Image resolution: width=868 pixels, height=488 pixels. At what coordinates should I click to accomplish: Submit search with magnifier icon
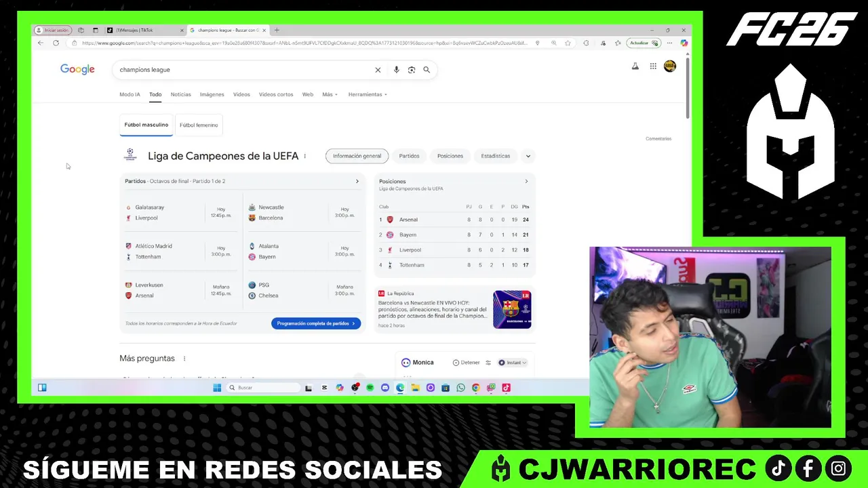tap(427, 70)
